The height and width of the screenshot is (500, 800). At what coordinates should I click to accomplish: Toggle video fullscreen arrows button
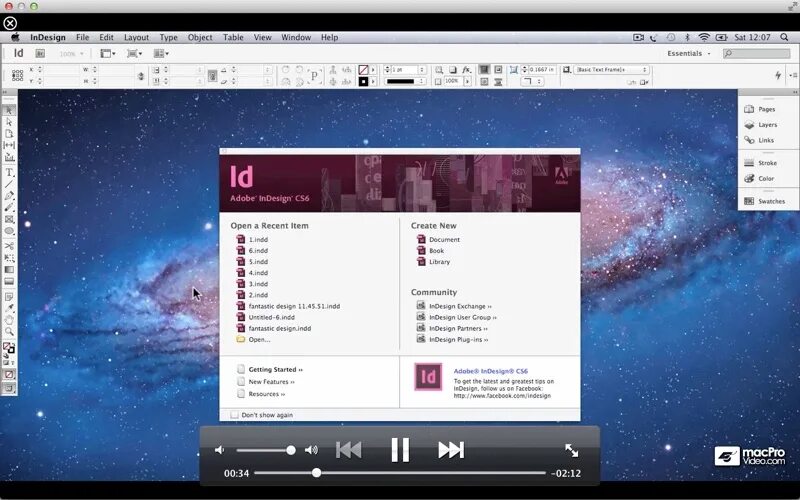pos(571,450)
